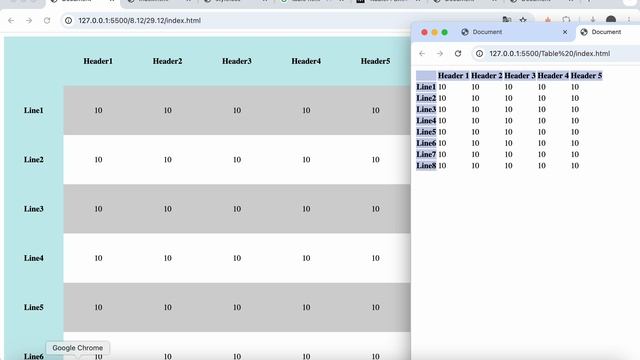Go forward in the rear Chrome window

click(x=29, y=20)
